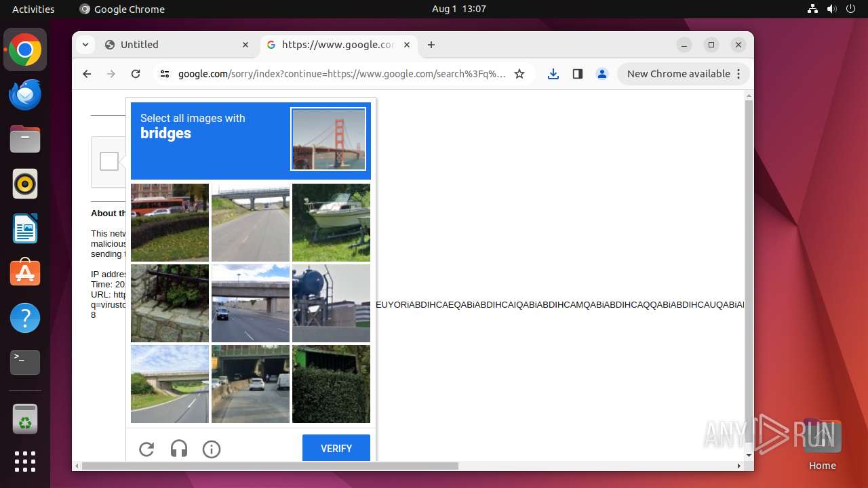The height and width of the screenshot is (488, 868).
Task: Click the Golden Gate bridge example image
Action: (328, 139)
